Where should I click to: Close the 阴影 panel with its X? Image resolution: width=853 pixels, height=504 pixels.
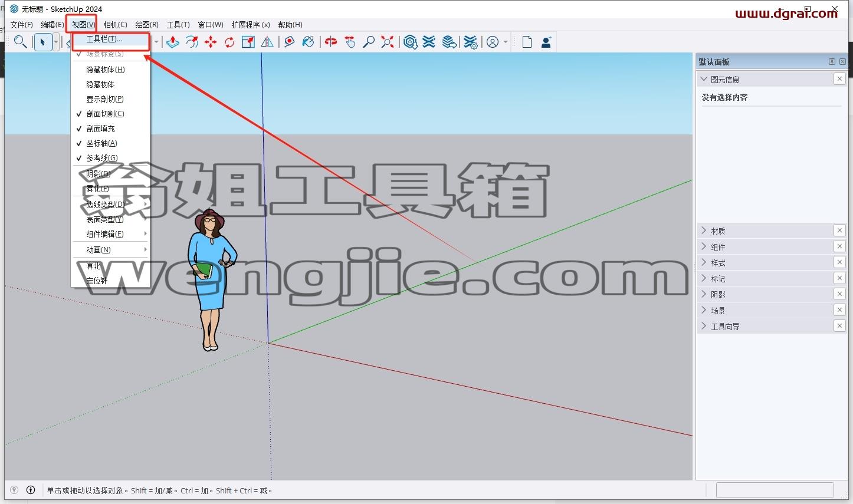839,294
